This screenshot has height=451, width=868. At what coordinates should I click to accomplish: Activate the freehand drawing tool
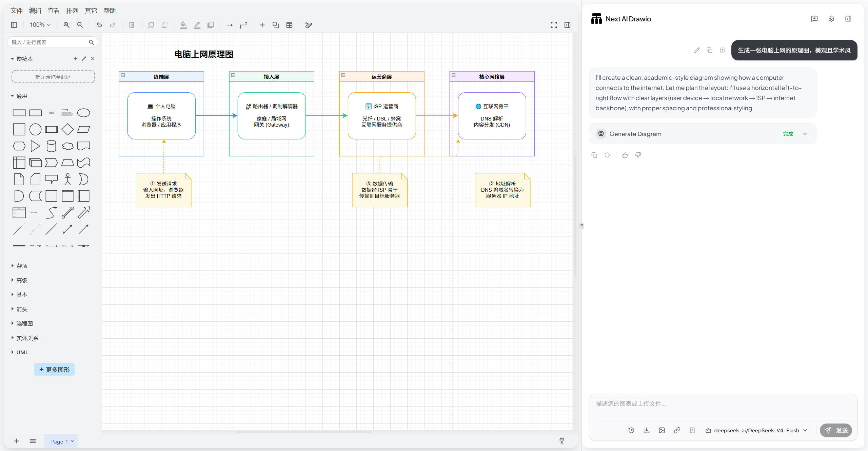[309, 25]
